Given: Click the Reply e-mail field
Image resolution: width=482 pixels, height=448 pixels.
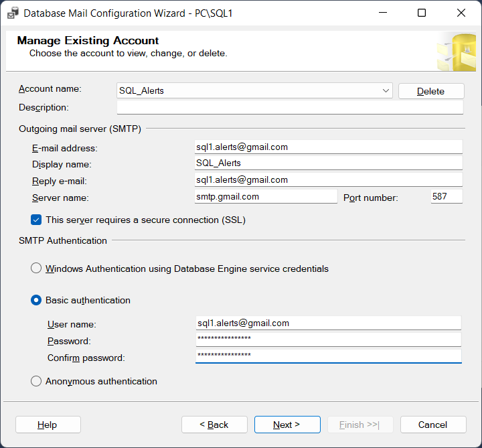Looking at the screenshot, I should [328, 179].
